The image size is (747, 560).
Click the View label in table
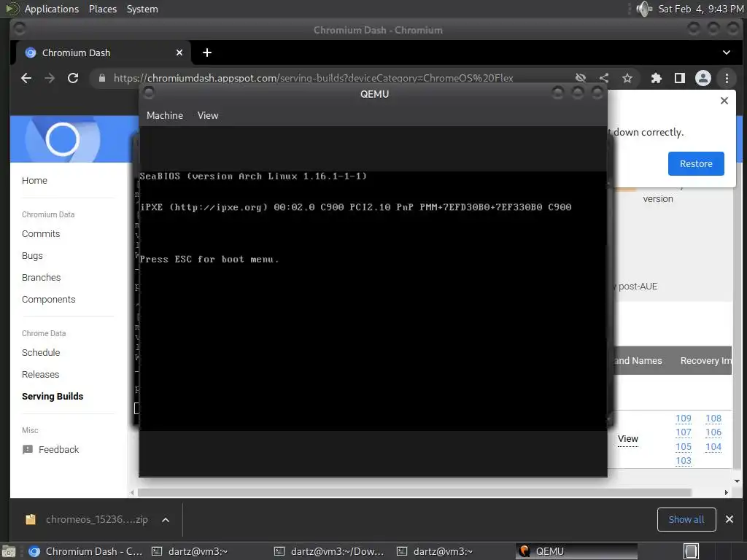628,439
